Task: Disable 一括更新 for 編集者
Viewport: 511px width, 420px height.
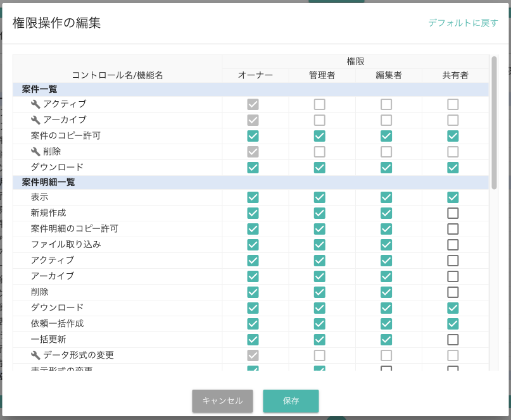Action: 386,340
